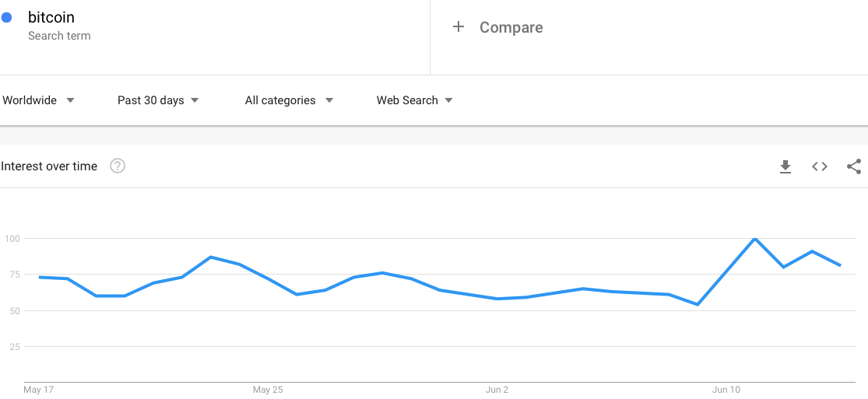The width and height of the screenshot is (868, 399).
Task: Click the Interest over time heading
Action: click(49, 166)
